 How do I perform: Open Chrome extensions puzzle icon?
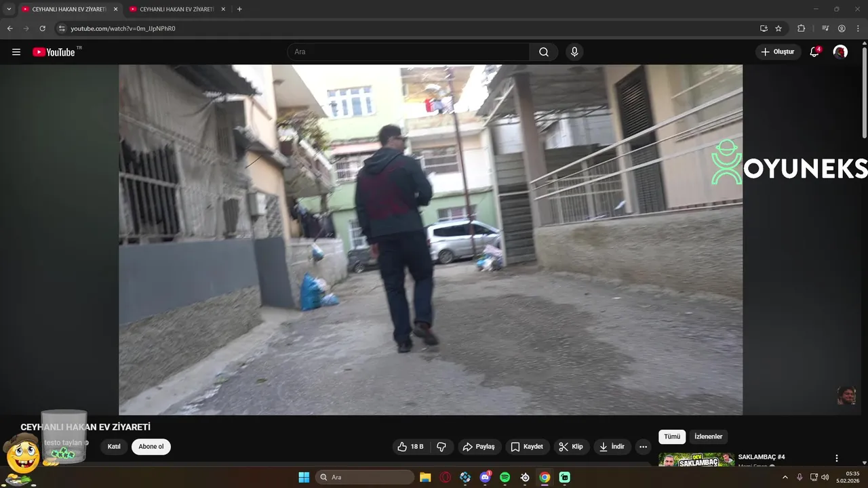(x=801, y=28)
